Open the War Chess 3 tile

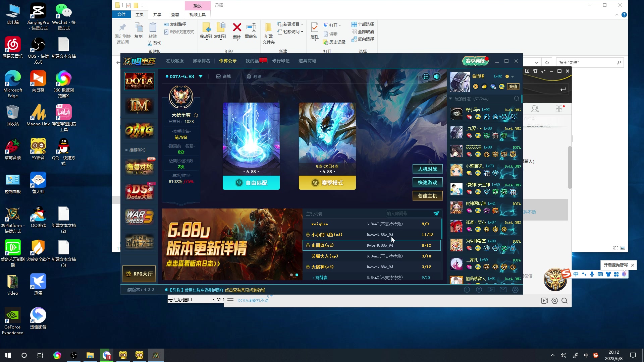(140, 217)
